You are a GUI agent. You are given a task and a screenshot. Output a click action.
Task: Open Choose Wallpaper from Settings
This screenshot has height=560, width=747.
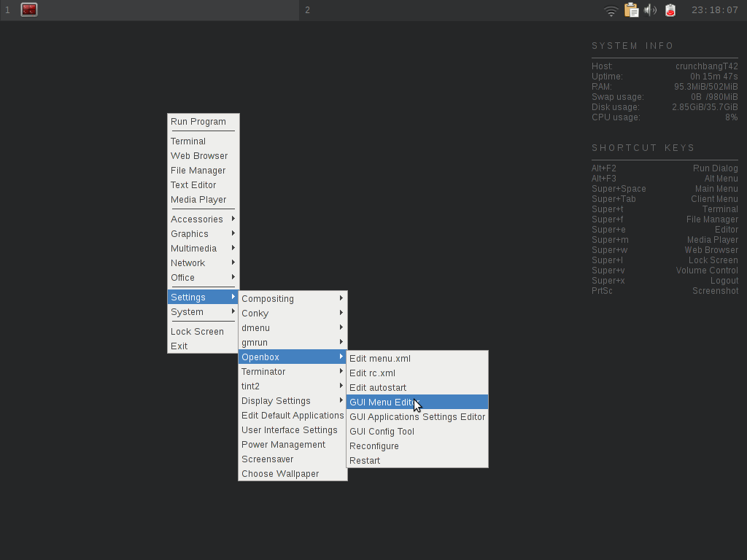coord(280,473)
